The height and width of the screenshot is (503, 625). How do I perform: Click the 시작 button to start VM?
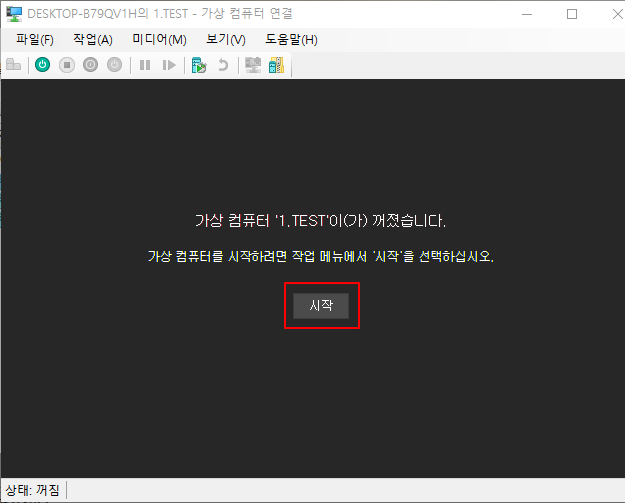click(321, 306)
